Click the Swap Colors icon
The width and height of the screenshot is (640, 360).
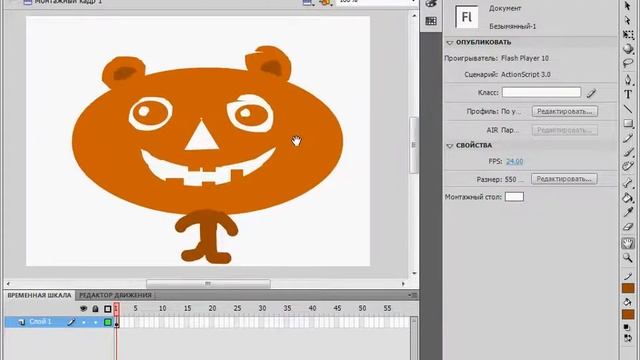click(x=628, y=338)
